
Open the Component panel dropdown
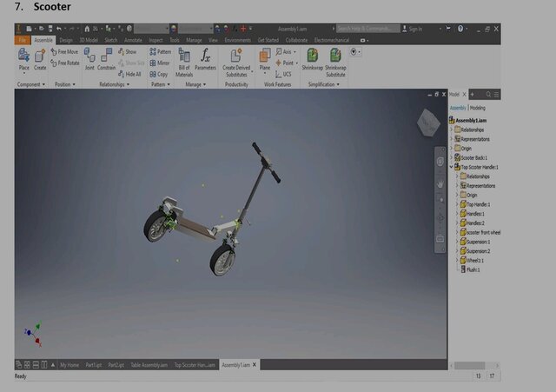(31, 84)
